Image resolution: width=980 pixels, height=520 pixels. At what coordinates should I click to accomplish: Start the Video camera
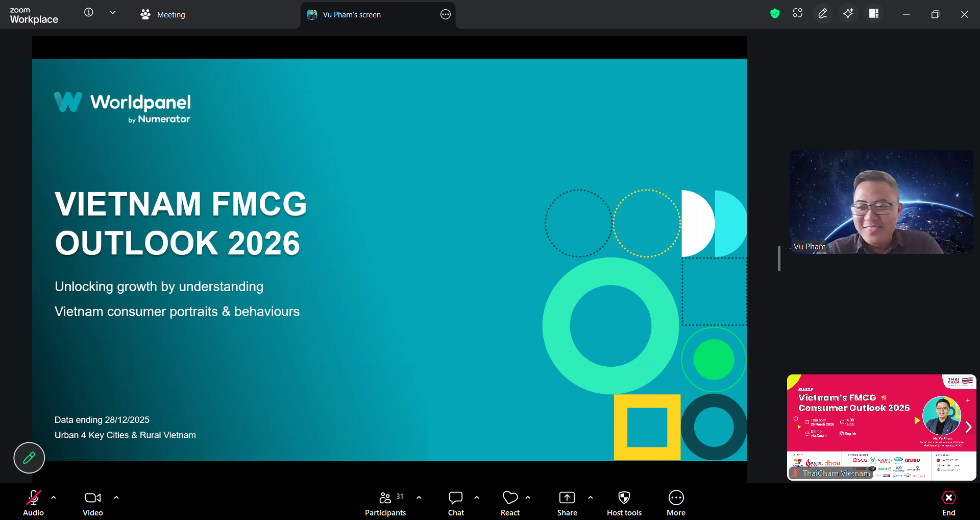[92, 502]
